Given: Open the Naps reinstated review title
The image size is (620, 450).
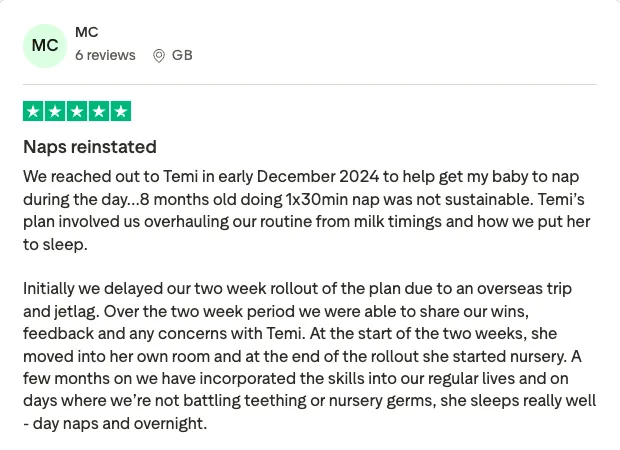Looking at the screenshot, I should 90,147.
